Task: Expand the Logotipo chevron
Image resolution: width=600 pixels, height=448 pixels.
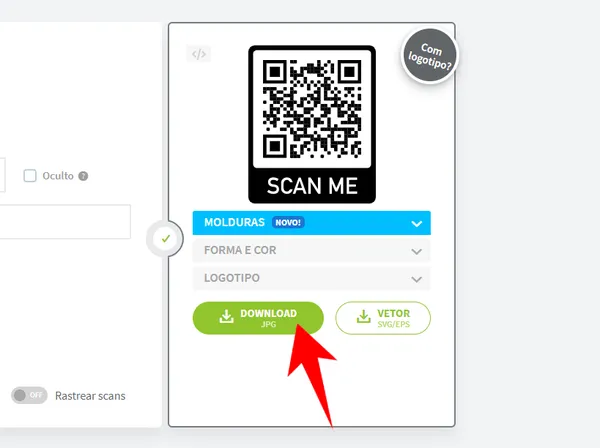Action: [x=417, y=279]
